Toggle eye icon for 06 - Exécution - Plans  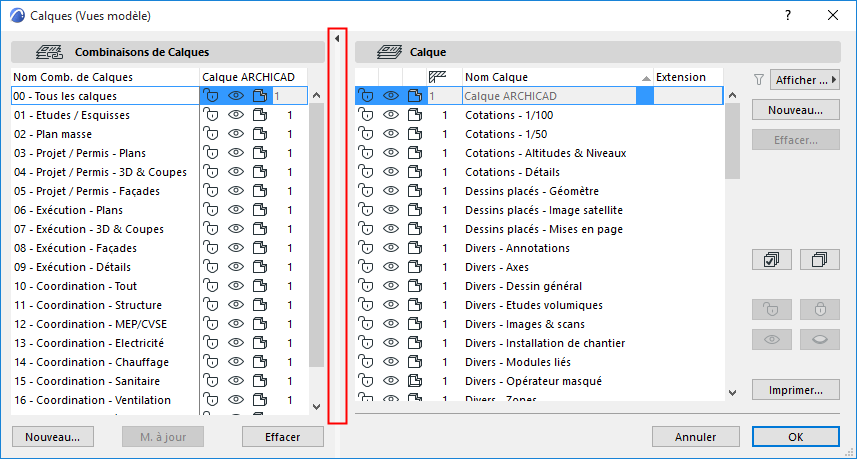point(236,210)
